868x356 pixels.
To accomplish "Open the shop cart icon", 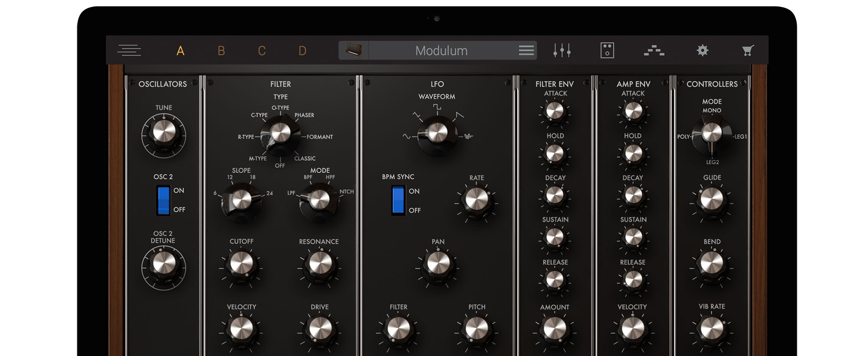I will pyautogui.click(x=748, y=50).
